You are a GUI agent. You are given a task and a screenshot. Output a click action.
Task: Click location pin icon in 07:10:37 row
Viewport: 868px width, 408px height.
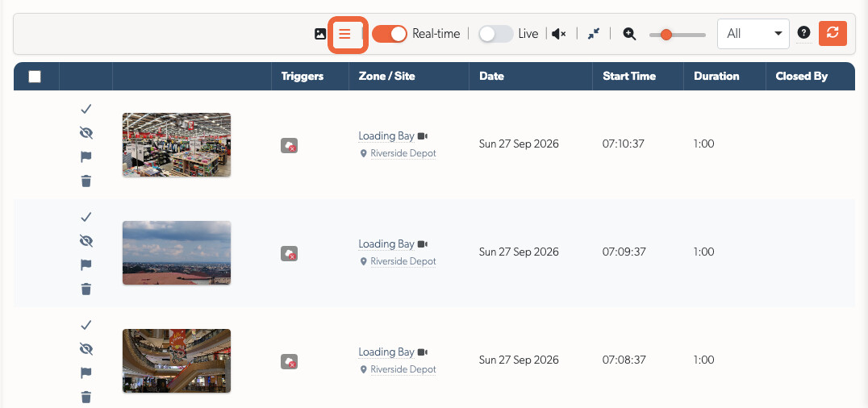coord(364,153)
